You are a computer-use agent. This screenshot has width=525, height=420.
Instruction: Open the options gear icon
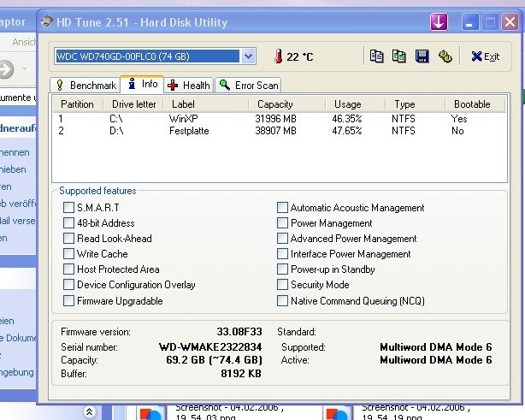pyautogui.click(x=445, y=56)
